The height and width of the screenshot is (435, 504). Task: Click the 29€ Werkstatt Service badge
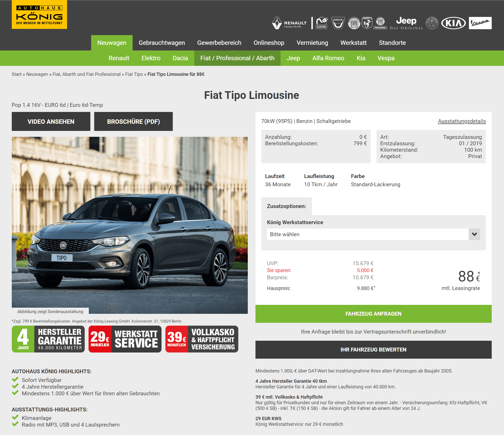click(x=125, y=339)
